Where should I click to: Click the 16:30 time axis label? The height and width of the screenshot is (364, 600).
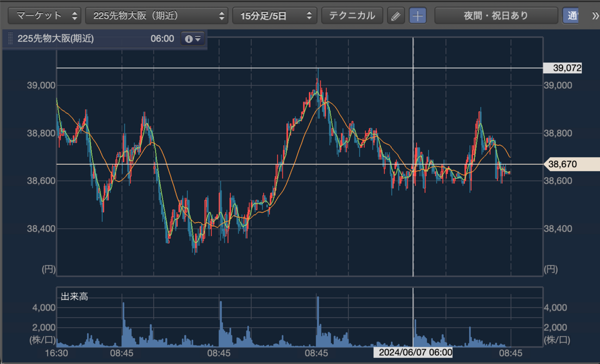pos(57,353)
